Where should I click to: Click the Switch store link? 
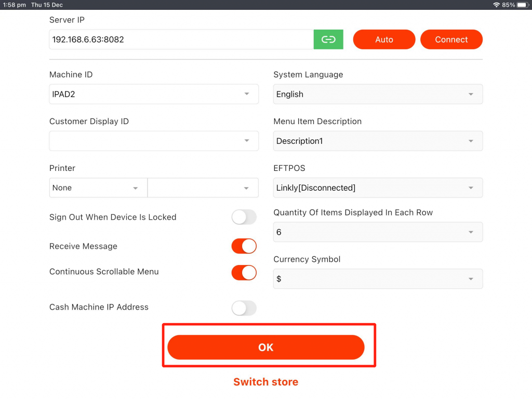tap(265, 382)
